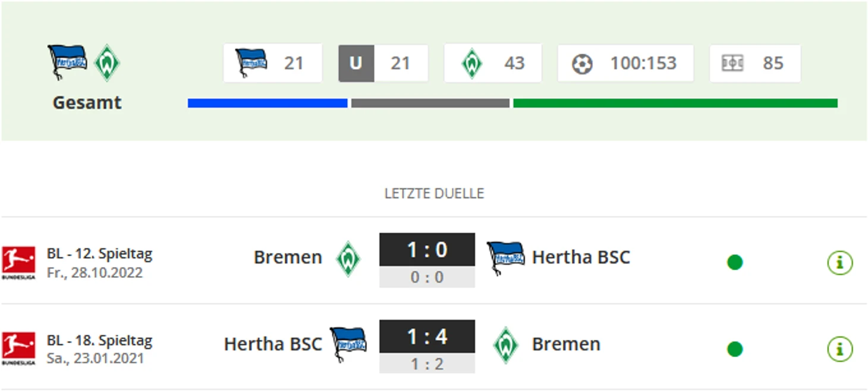Open info icon for the 23.01.2021 match
The height and width of the screenshot is (391, 868).
tap(839, 349)
